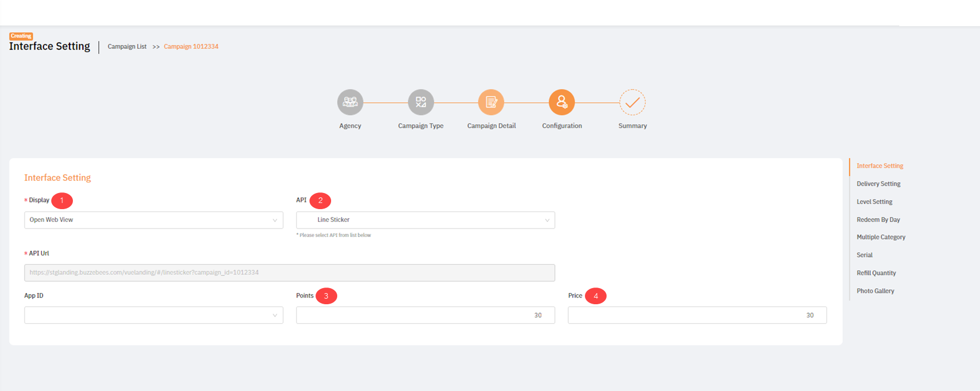Click the Configuration person icon in the stepper
980x391 pixels.
pyautogui.click(x=562, y=102)
